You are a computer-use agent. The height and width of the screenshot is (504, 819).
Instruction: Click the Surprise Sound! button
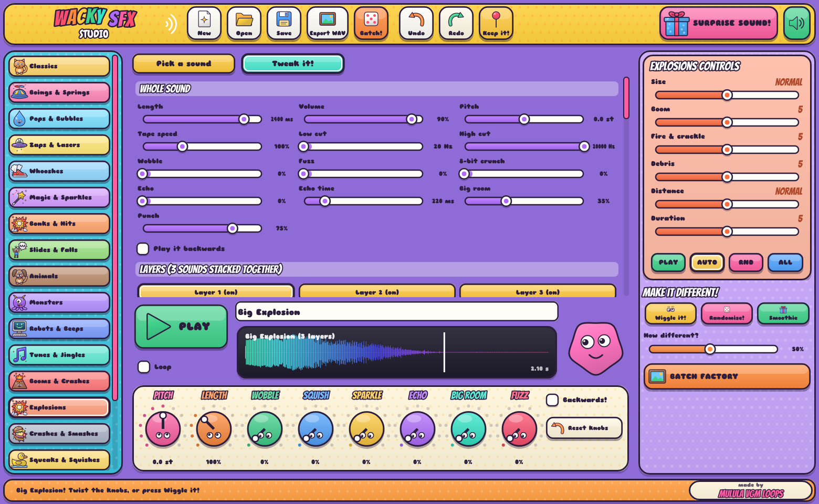click(719, 23)
